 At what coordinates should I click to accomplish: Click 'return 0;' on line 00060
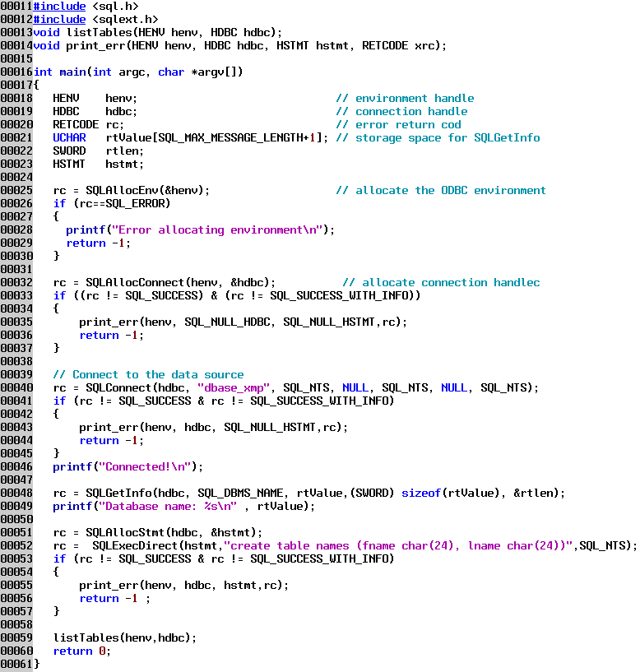pos(82,652)
